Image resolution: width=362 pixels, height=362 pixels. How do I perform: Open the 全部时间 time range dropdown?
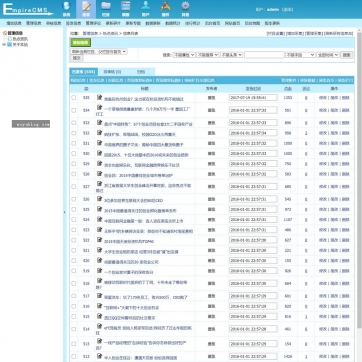[328, 55]
